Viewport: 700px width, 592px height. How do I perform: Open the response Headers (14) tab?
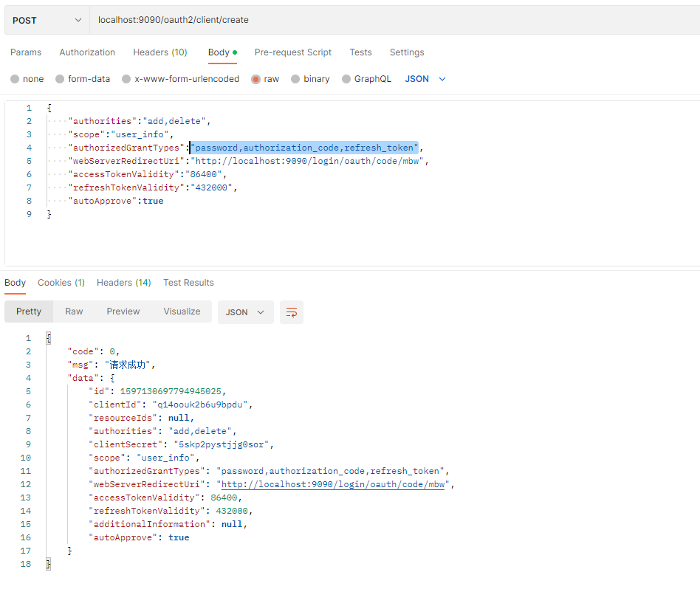click(123, 283)
